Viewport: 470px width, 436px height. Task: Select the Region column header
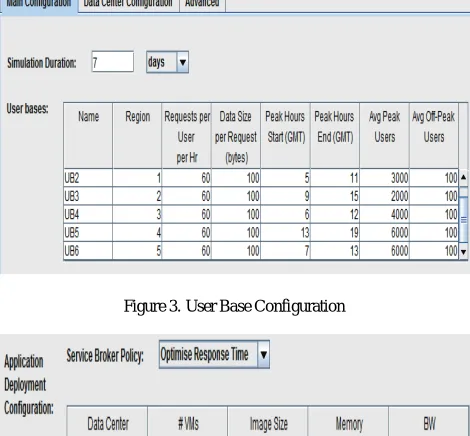(x=137, y=135)
